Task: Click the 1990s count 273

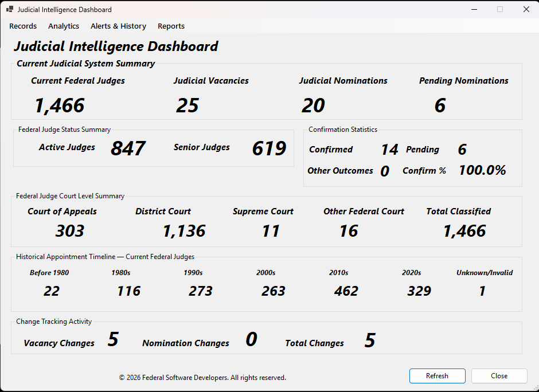Action: point(201,291)
